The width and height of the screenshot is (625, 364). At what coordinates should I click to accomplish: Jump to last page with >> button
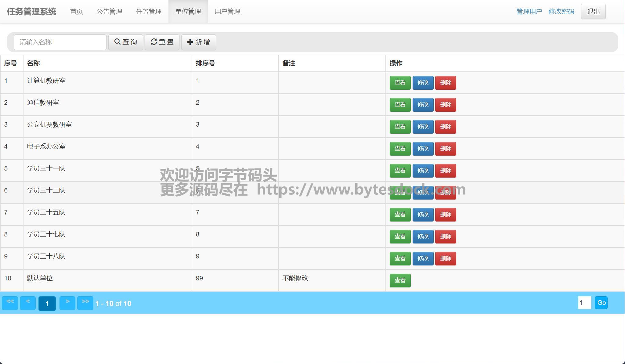point(85,303)
